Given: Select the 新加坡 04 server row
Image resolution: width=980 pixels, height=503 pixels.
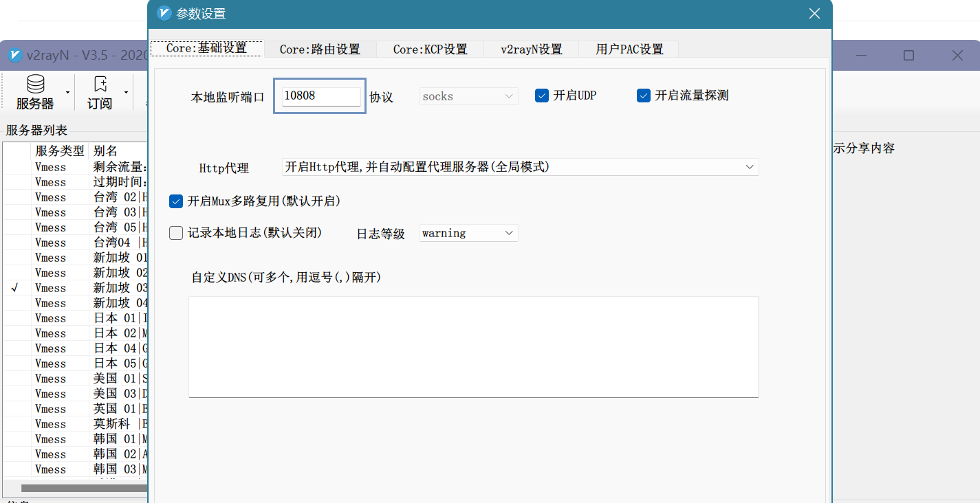Looking at the screenshot, I should 76,303.
